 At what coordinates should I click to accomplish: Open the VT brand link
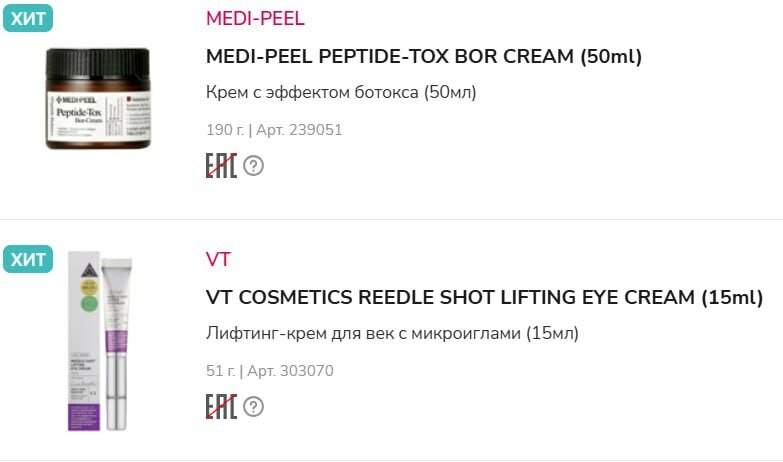point(218,259)
